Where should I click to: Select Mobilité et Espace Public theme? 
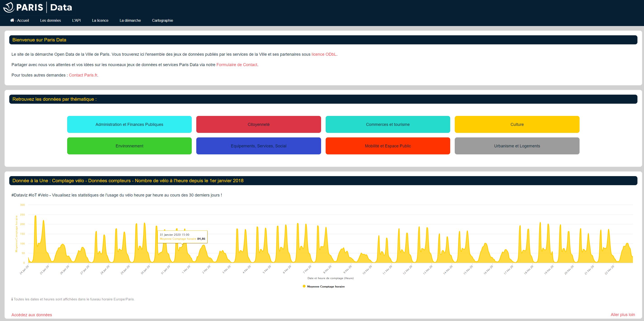click(x=388, y=146)
